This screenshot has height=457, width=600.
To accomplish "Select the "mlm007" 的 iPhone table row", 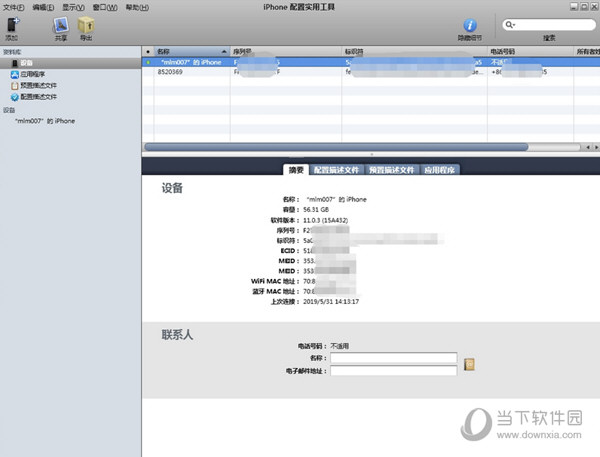I will tap(370, 62).
